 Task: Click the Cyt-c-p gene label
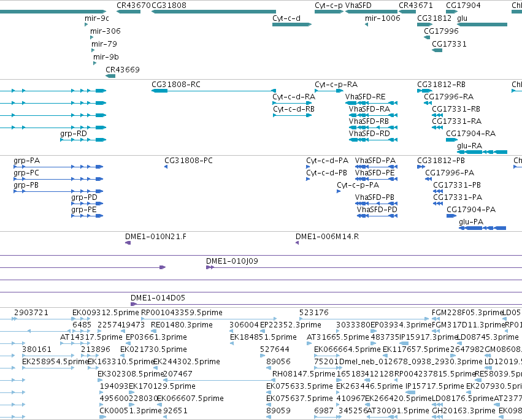click(x=329, y=6)
